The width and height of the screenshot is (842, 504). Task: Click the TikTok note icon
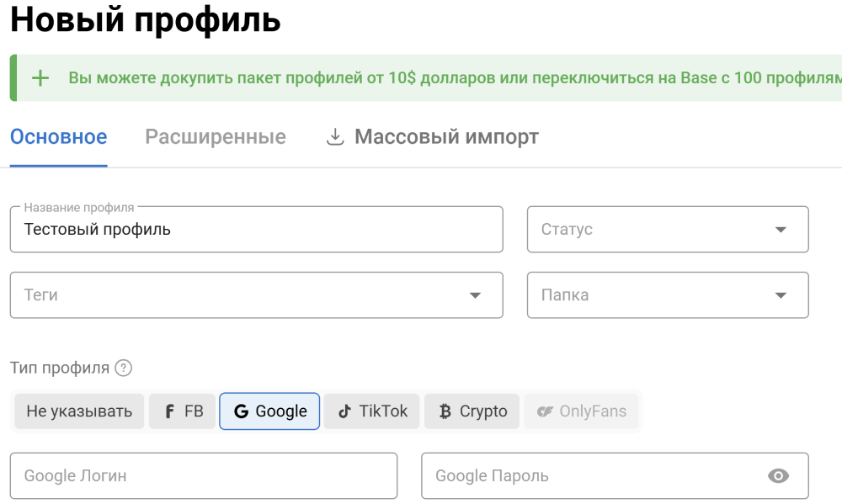(345, 411)
